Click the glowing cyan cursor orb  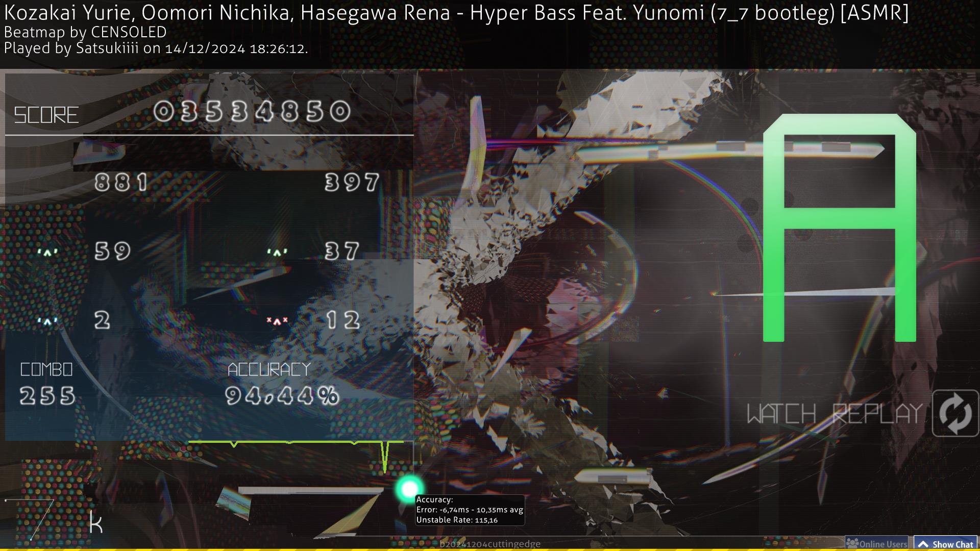[x=409, y=489]
